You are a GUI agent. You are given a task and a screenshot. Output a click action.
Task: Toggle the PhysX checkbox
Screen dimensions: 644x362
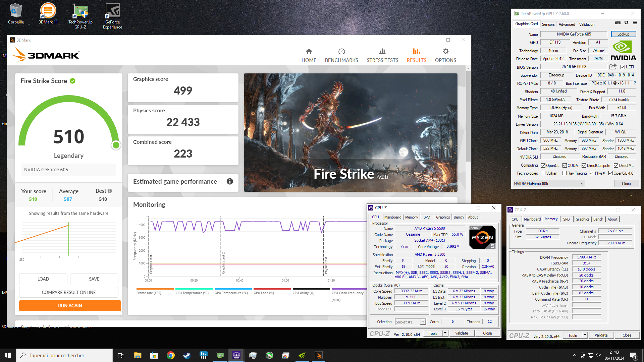pyautogui.click(x=592, y=173)
